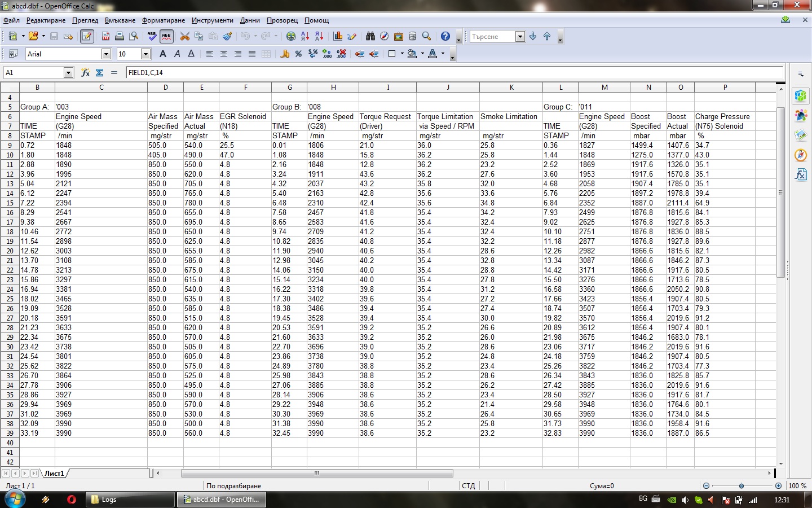
Task: Open the Insert Chart tool
Action: 338,37
